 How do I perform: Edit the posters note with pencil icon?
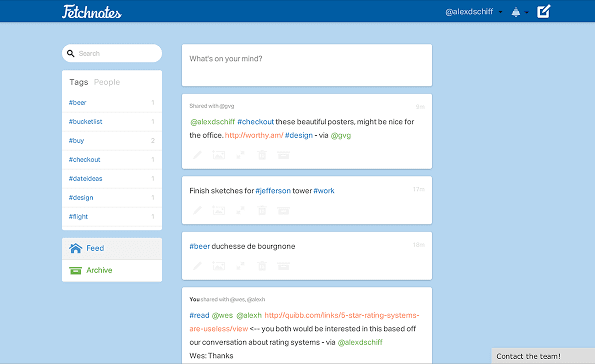(x=197, y=155)
